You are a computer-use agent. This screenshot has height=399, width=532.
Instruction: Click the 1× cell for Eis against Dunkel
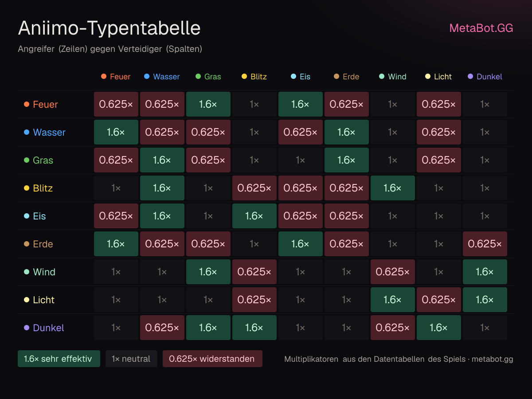pos(485,216)
